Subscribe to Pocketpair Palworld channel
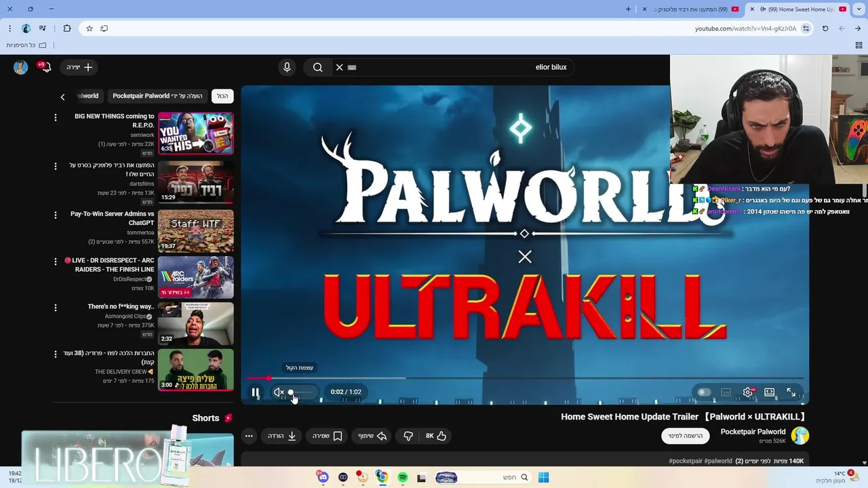 [685, 436]
